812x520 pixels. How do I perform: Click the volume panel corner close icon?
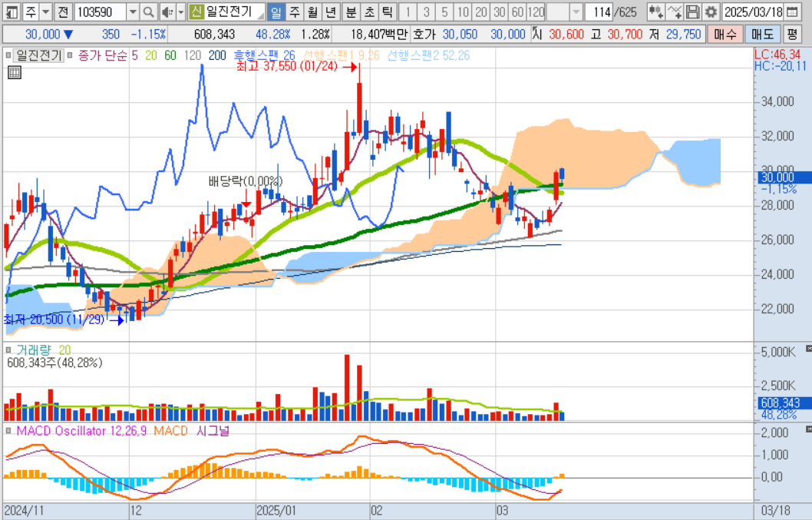808,349
